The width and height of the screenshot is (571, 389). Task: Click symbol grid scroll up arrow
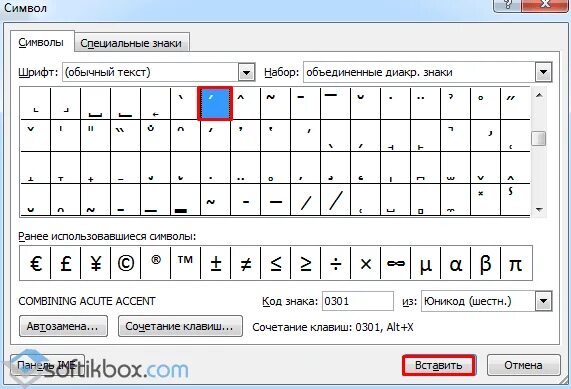[x=539, y=95]
